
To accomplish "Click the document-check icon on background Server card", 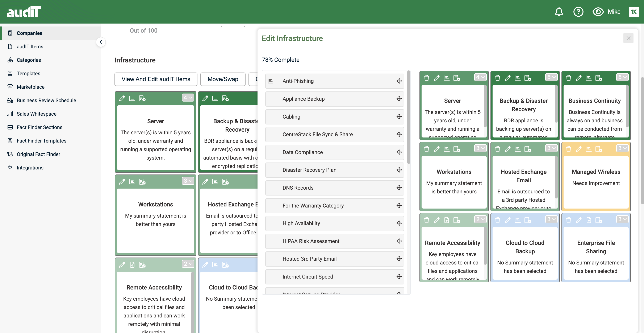I will point(142,98).
